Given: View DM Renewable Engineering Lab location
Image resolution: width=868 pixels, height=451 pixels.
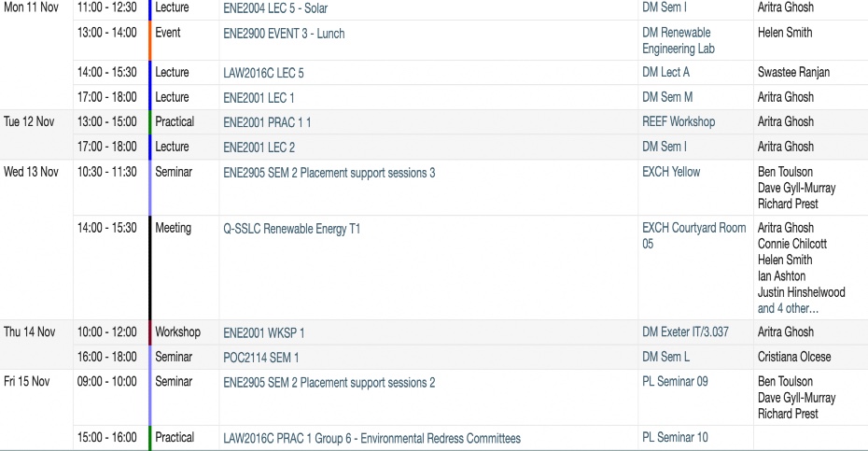Looking at the screenshot, I should click(x=679, y=40).
